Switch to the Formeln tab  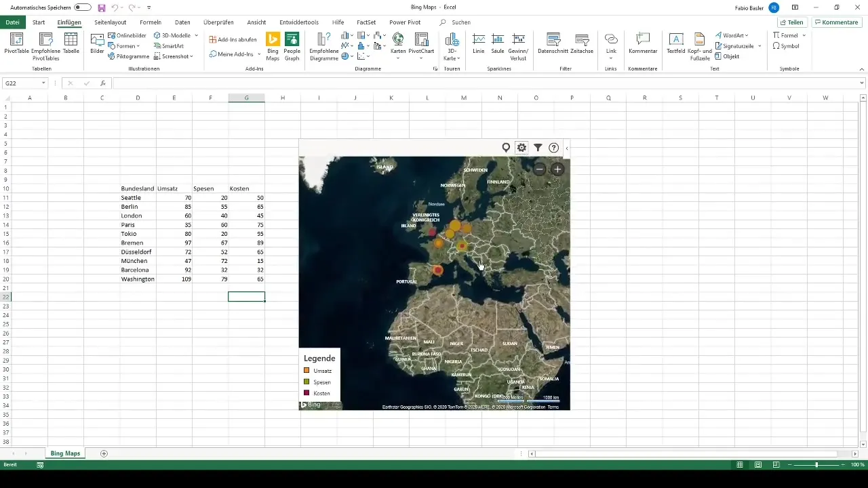(151, 22)
